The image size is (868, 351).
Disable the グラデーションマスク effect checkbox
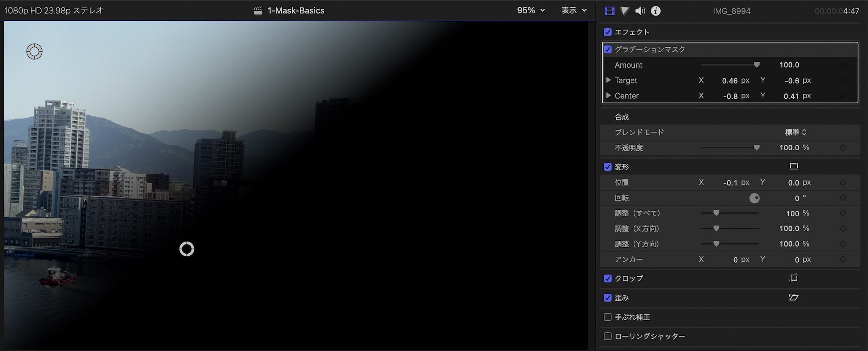pyautogui.click(x=608, y=50)
